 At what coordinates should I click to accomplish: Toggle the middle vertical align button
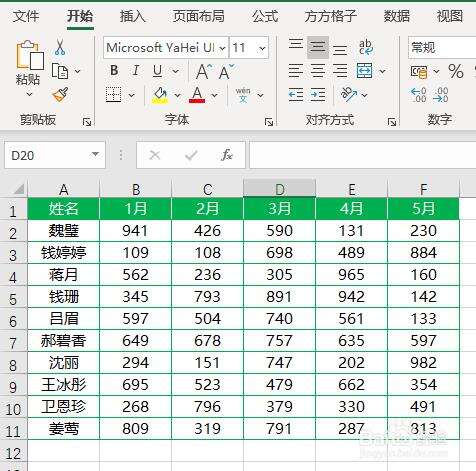[x=318, y=47]
